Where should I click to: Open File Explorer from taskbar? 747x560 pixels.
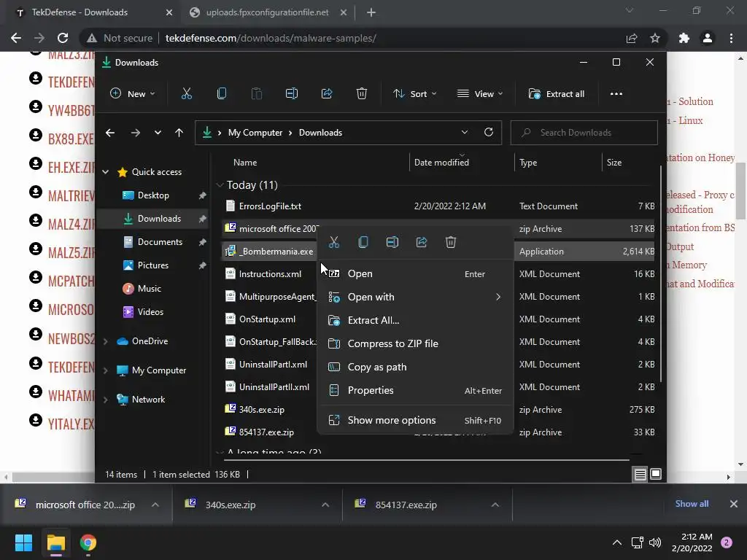pyautogui.click(x=55, y=542)
